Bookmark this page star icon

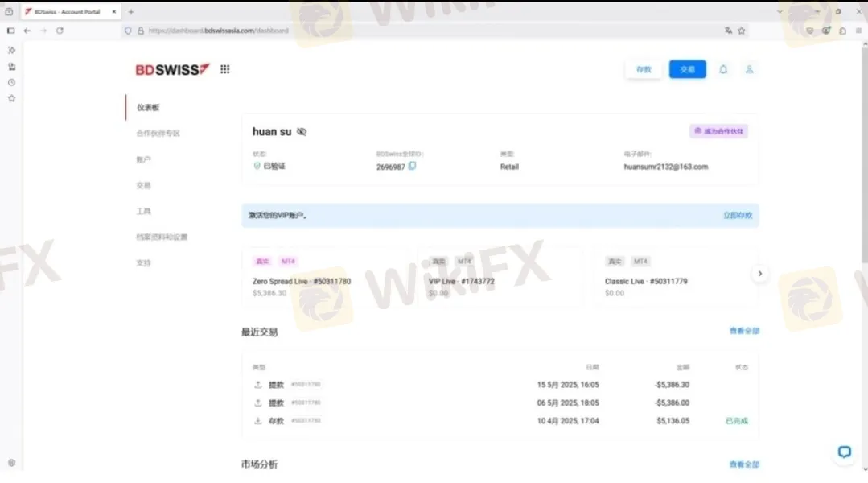pos(742,31)
